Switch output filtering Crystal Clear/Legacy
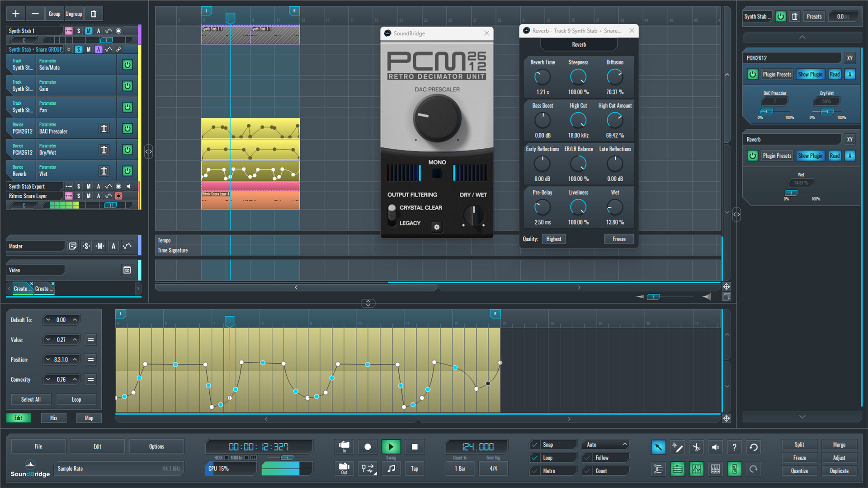 pyautogui.click(x=392, y=215)
